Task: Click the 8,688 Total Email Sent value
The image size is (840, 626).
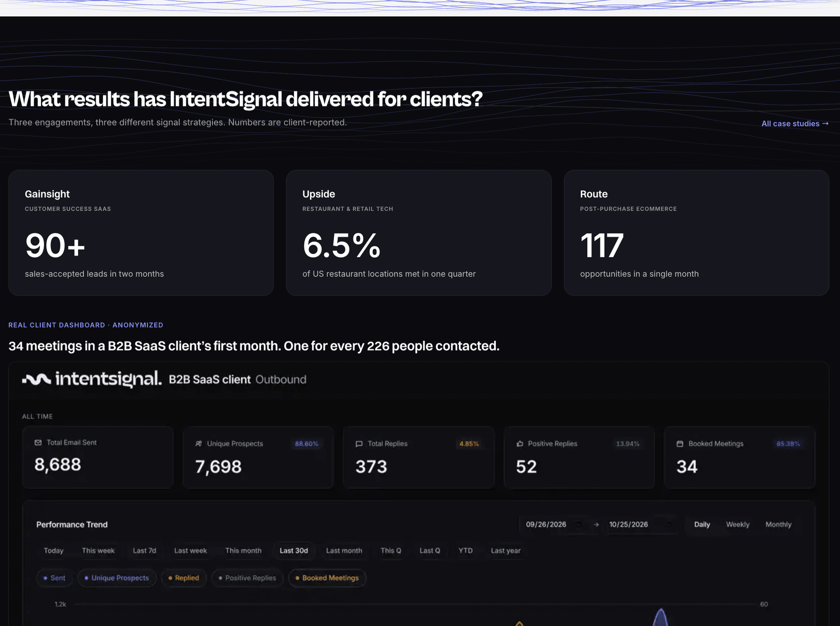Action: tap(58, 464)
